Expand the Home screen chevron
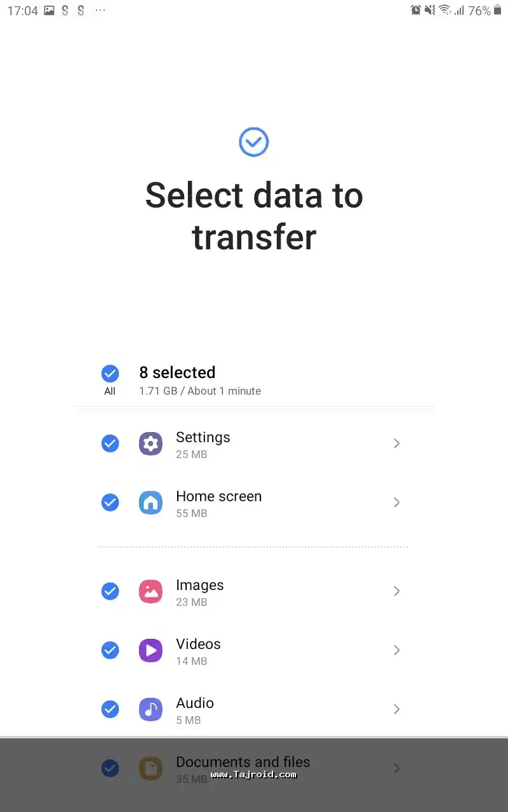This screenshot has width=508, height=812. (396, 502)
